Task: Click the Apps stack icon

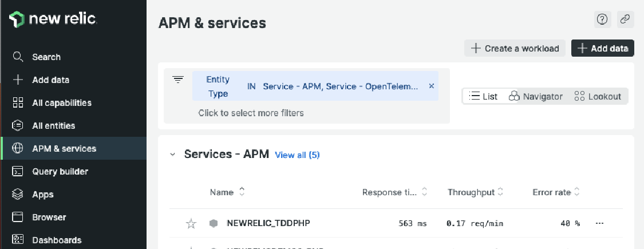Action: [18, 194]
